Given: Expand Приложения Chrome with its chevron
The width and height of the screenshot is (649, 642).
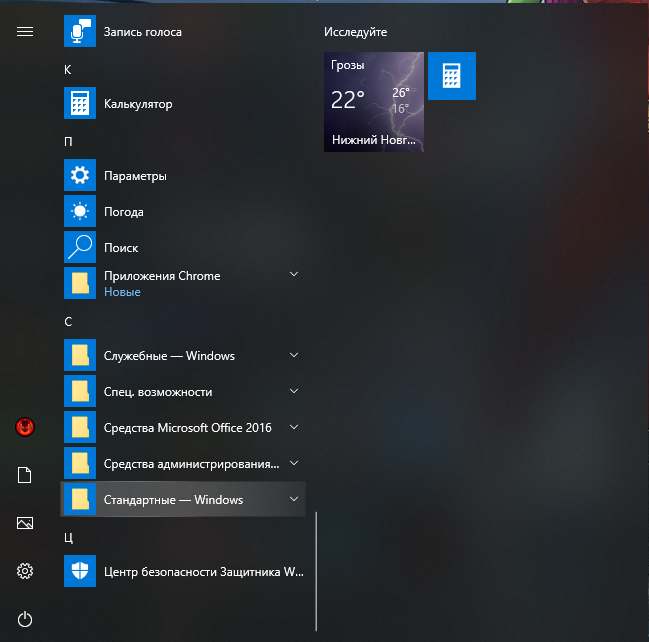Looking at the screenshot, I should click(294, 274).
